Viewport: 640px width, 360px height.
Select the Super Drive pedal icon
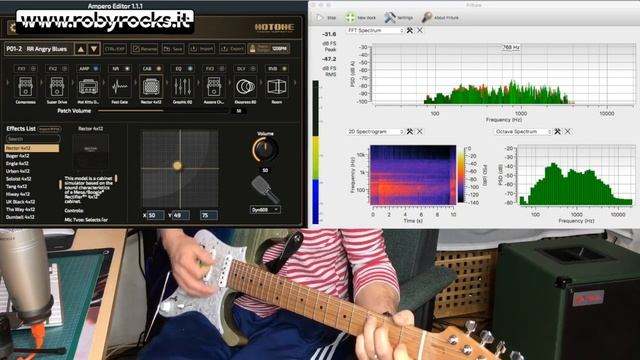[56, 87]
